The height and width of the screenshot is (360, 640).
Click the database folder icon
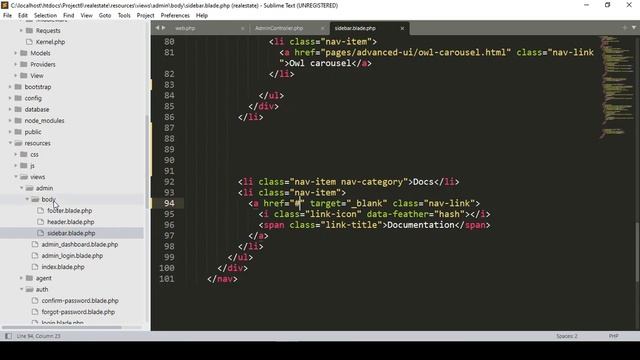18,109
